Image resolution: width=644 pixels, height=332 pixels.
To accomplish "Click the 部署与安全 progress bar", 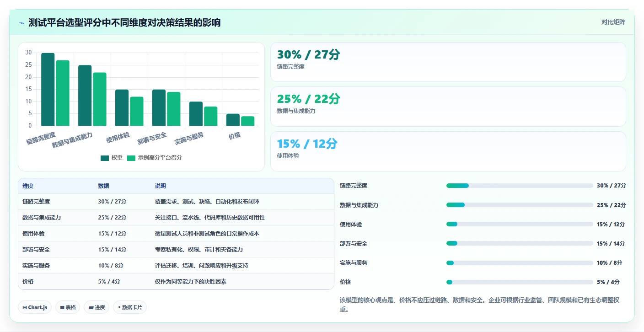I will [x=520, y=243].
